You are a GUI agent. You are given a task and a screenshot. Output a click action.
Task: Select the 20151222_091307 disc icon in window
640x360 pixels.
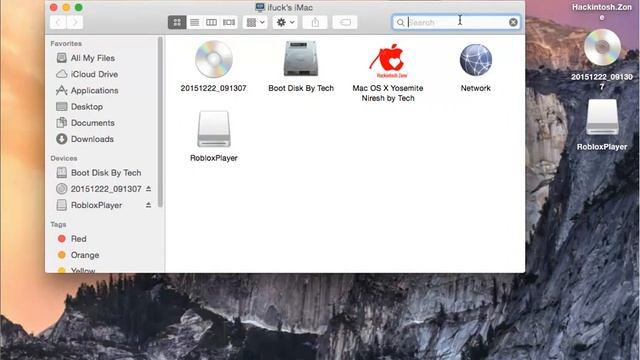[x=213, y=60]
